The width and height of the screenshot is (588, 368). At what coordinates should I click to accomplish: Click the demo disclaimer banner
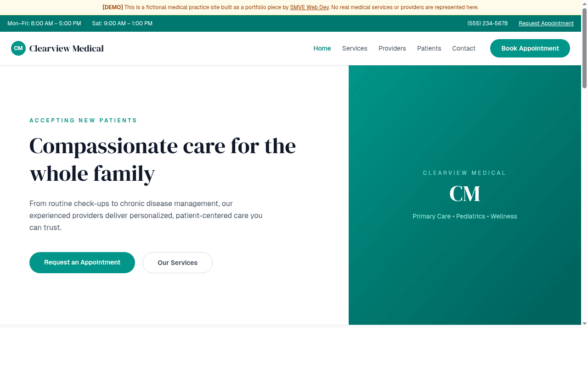click(291, 7)
